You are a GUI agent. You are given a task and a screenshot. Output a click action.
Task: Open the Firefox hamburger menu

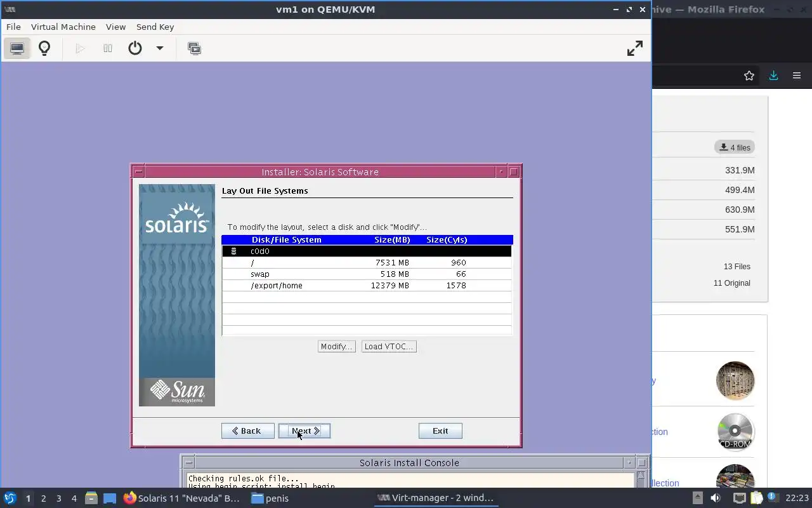tap(797, 76)
